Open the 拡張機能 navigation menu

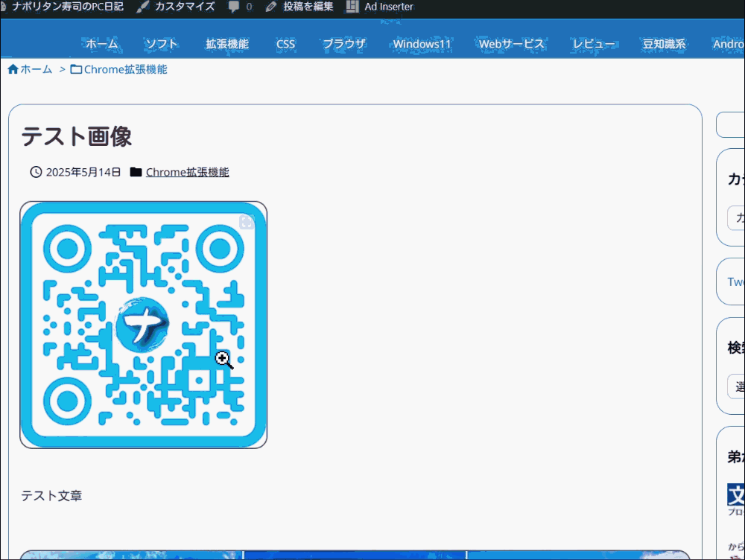227,44
